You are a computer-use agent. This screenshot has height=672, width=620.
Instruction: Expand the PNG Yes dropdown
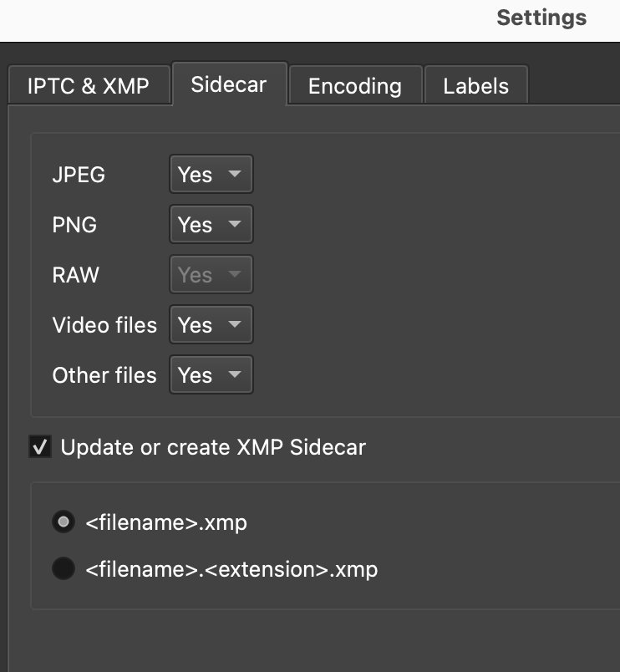(x=211, y=225)
